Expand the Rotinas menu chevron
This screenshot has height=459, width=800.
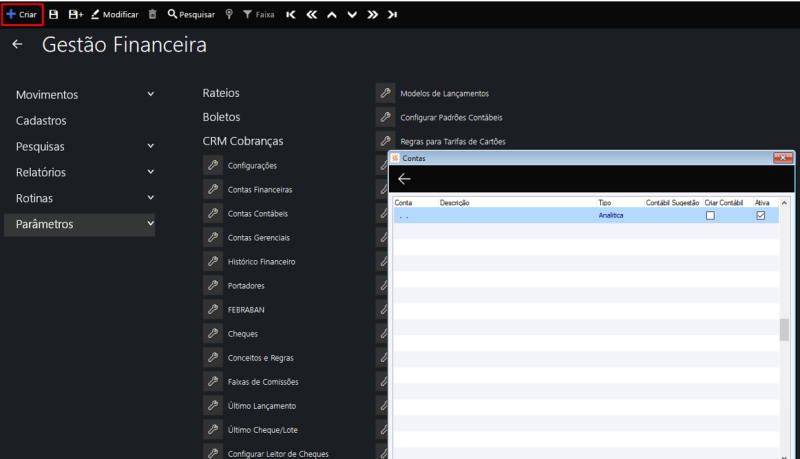coord(151,197)
